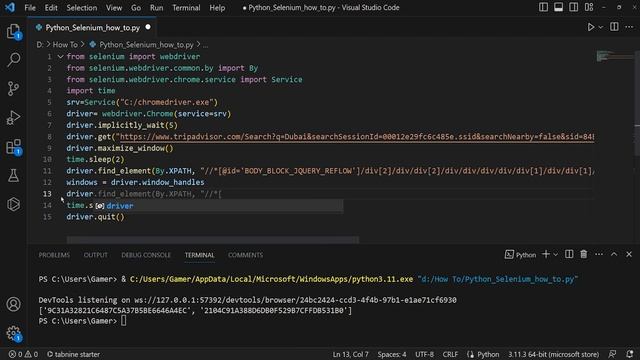Open the Terminal menu
Image resolution: width=640 pixels, height=360 pixels.
[x=186, y=8]
